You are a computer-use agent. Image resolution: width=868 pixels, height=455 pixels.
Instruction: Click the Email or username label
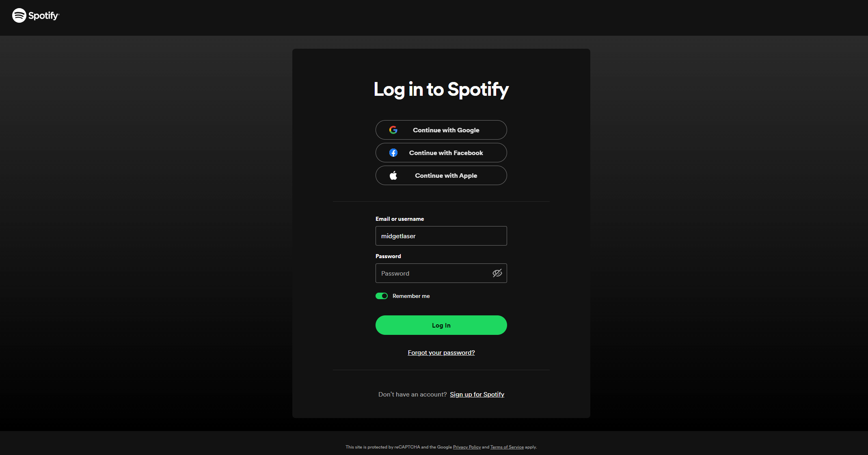click(399, 219)
